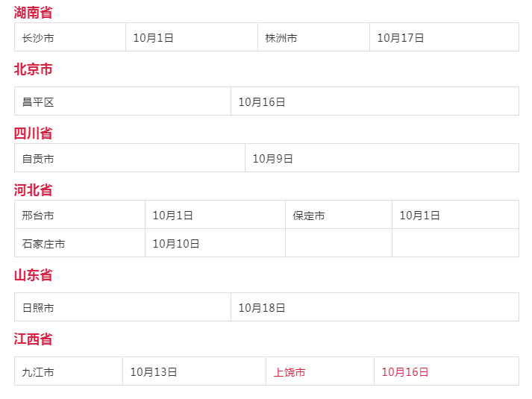Select the 九江市 cell
532x399 pixels.
coord(69,371)
